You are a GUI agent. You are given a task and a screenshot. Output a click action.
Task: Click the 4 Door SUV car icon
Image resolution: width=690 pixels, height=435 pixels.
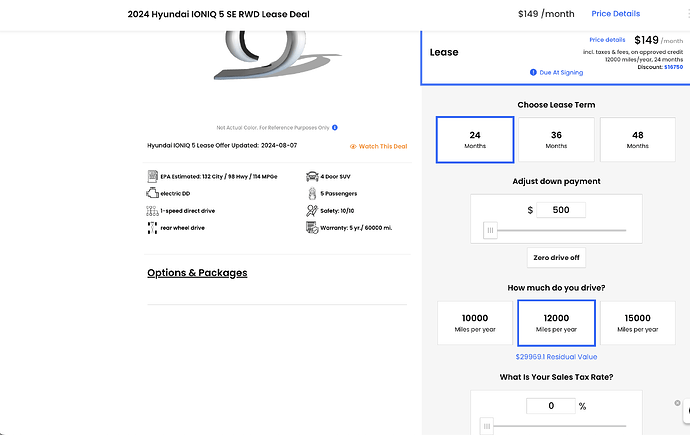tap(312, 176)
